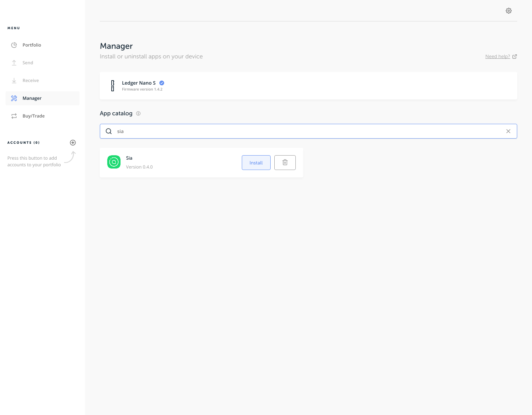The height and width of the screenshot is (415, 532).
Task: Click the search magnifier icon
Action: click(109, 131)
